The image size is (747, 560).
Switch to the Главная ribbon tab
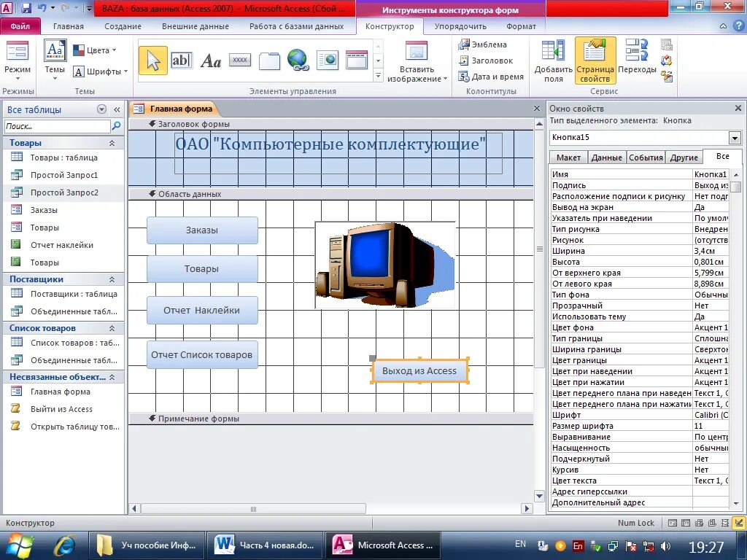[x=68, y=27]
